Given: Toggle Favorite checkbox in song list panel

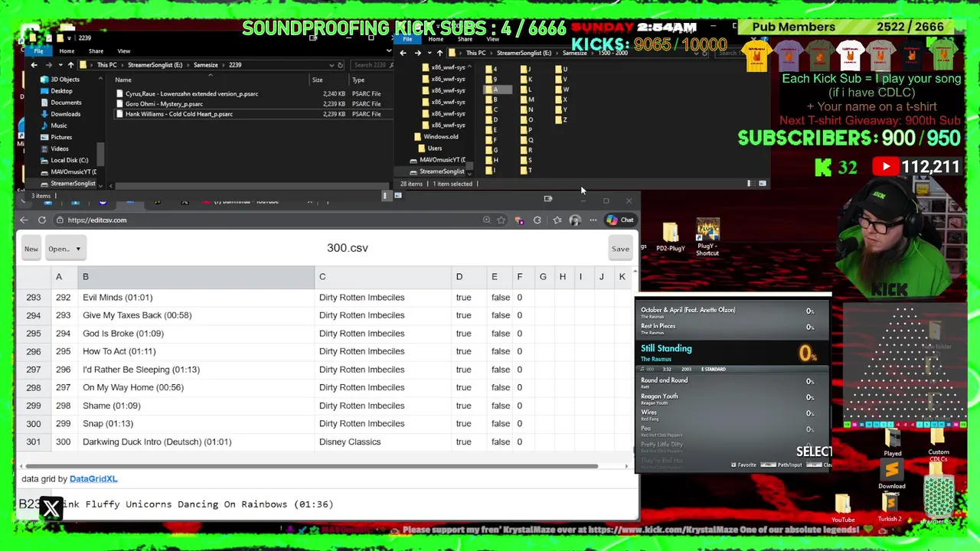Looking at the screenshot, I should [x=733, y=465].
